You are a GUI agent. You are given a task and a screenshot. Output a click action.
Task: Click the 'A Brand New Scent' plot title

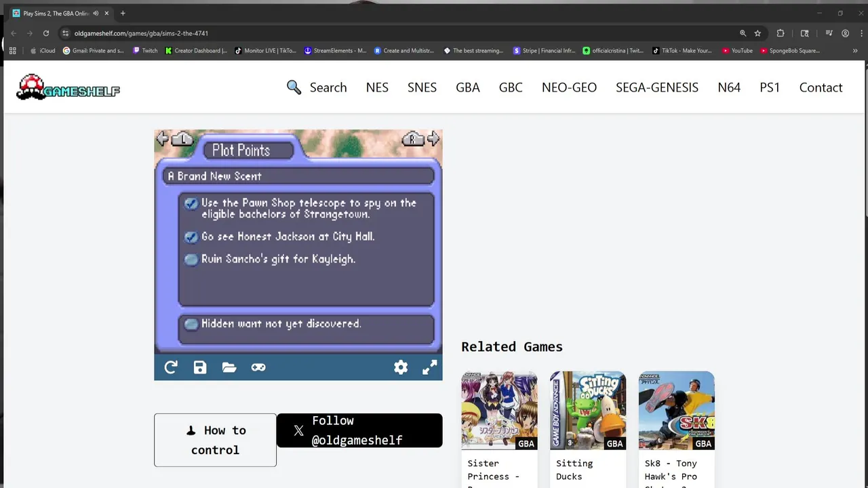214,176
